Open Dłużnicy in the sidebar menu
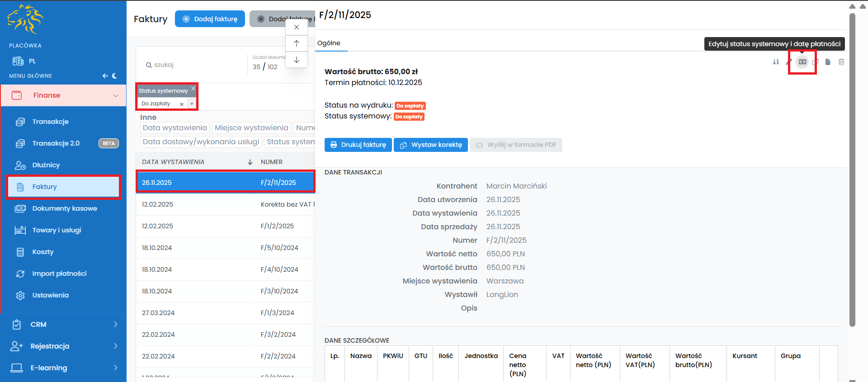868x382 pixels. coord(46,165)
